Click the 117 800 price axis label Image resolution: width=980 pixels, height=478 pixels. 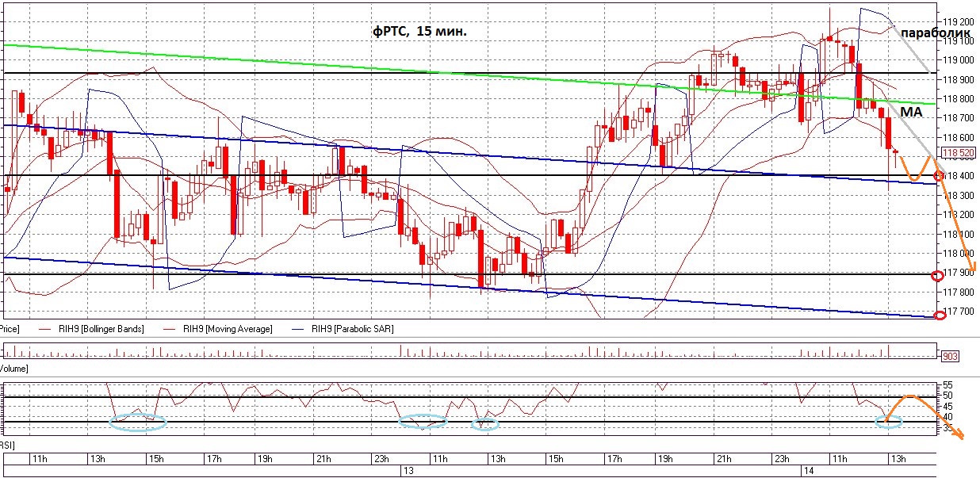pos(957,292)
